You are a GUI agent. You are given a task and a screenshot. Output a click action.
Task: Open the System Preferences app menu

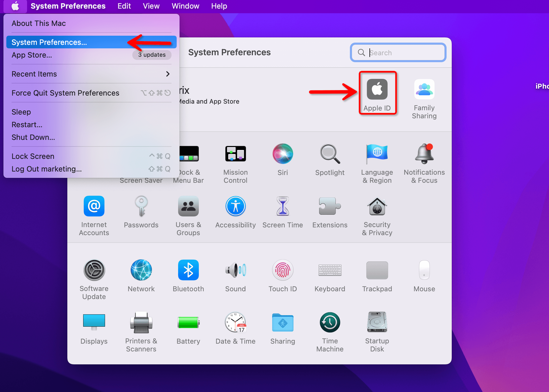tap(68, 6)
